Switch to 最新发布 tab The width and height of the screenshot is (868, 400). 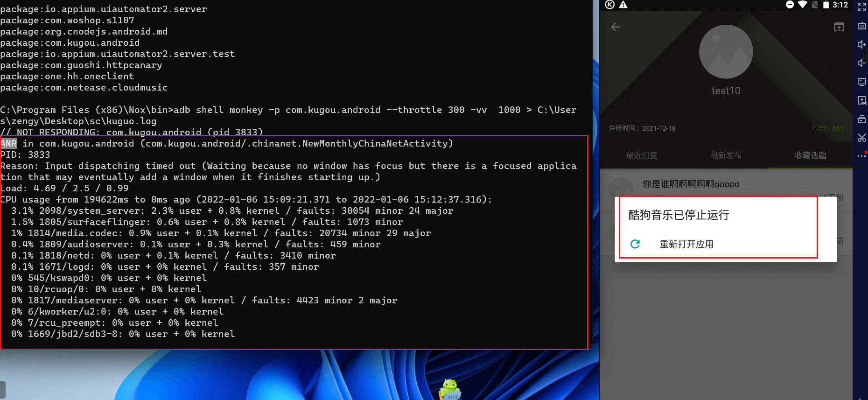tap(726, 155)
